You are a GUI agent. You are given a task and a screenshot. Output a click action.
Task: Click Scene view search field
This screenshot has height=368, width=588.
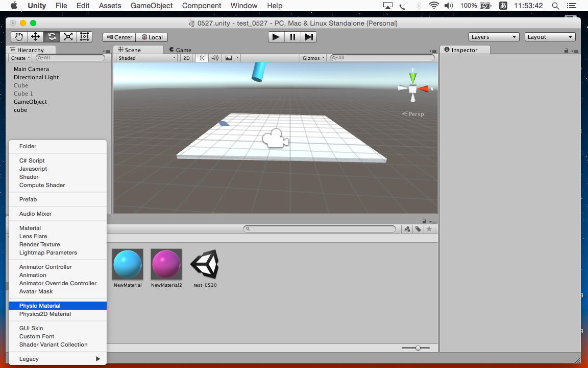(382, 58)
